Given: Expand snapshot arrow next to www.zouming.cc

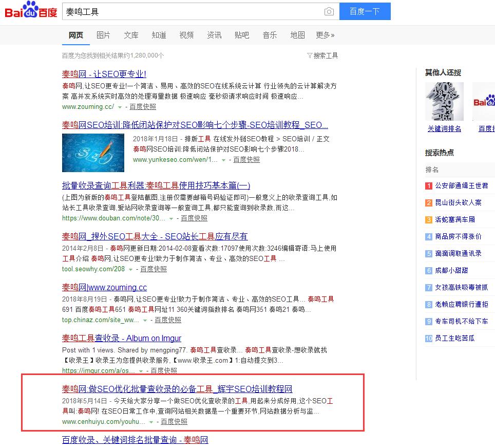Looking at the screenshot, I should pos(119,107).
